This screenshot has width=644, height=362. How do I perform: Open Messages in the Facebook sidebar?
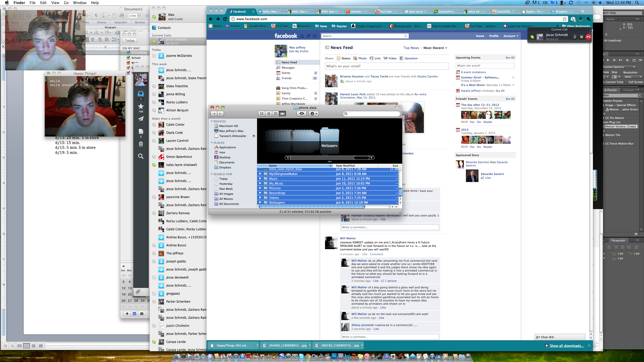pyautogui.click(x=288, y=68)
